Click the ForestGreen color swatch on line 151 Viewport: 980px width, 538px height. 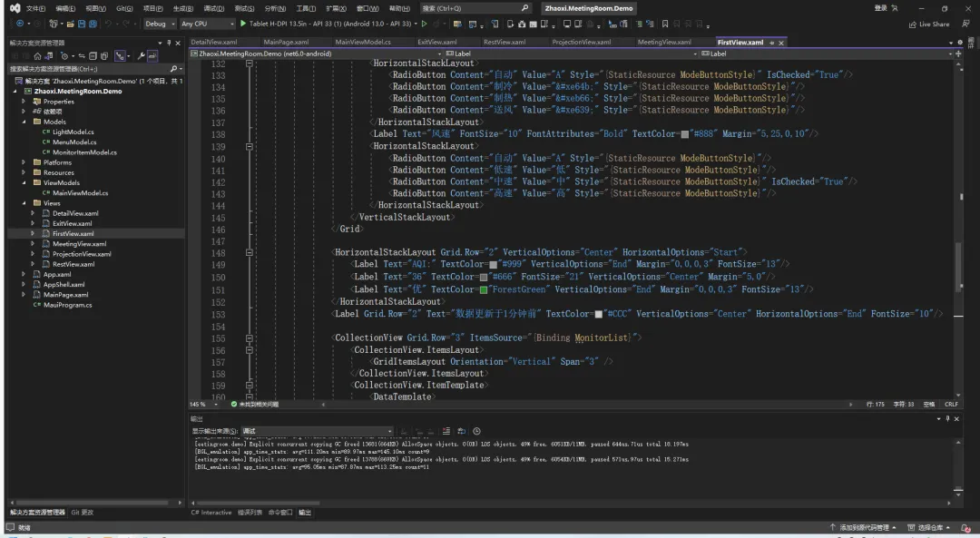485,289
